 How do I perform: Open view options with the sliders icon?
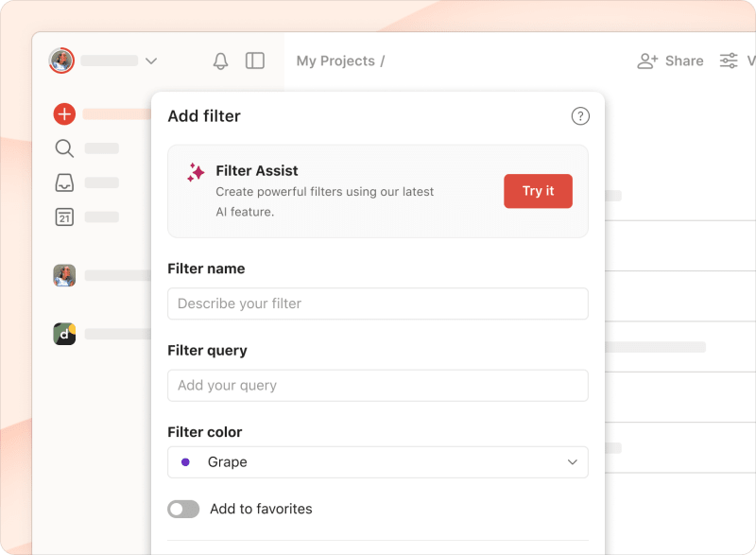click(x=729, y=61)
